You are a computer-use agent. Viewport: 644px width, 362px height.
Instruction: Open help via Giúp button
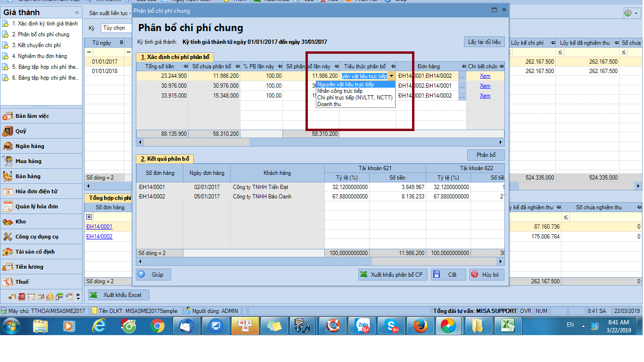tap(154, 275)
